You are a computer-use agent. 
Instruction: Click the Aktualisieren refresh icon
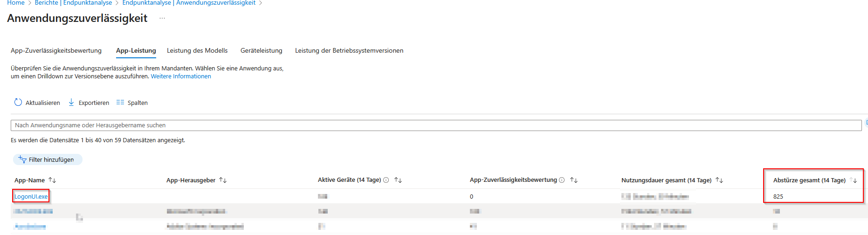click(18, 103)
